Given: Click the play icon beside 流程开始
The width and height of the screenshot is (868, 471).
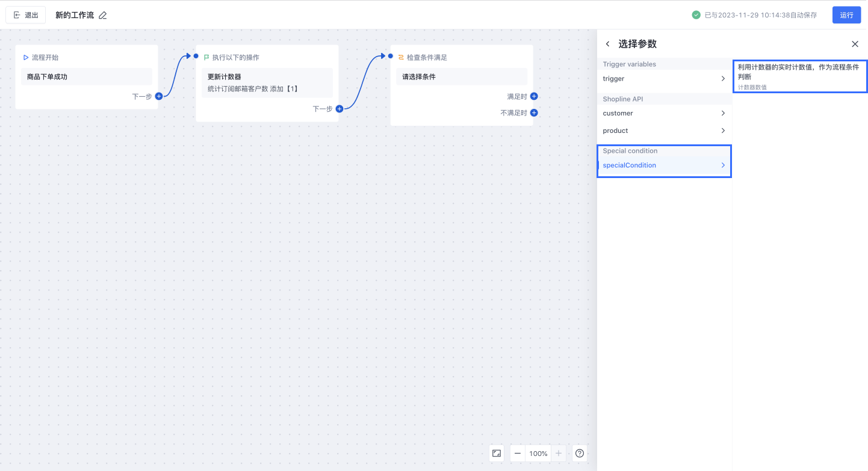Looking at the screenshot, I should coord(26,58).
